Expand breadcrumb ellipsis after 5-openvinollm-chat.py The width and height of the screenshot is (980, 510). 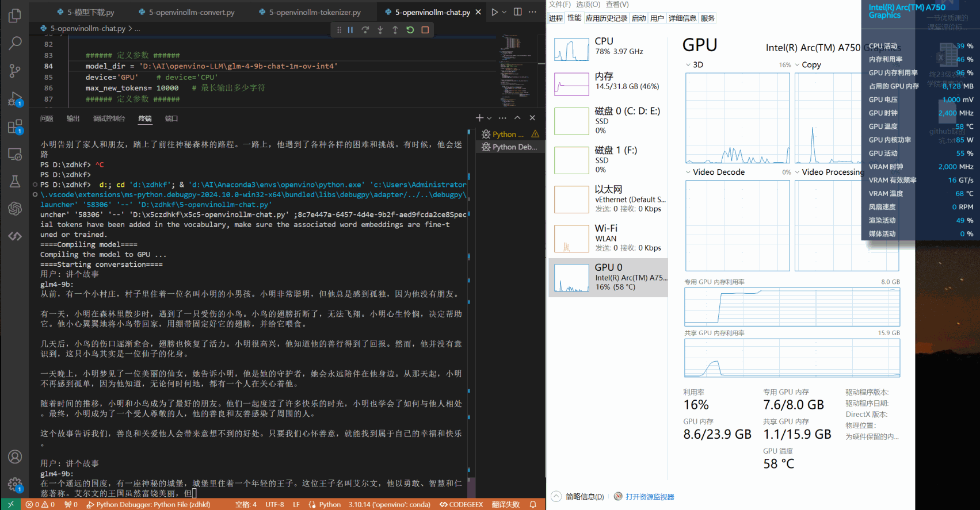(x=138, y=28)
